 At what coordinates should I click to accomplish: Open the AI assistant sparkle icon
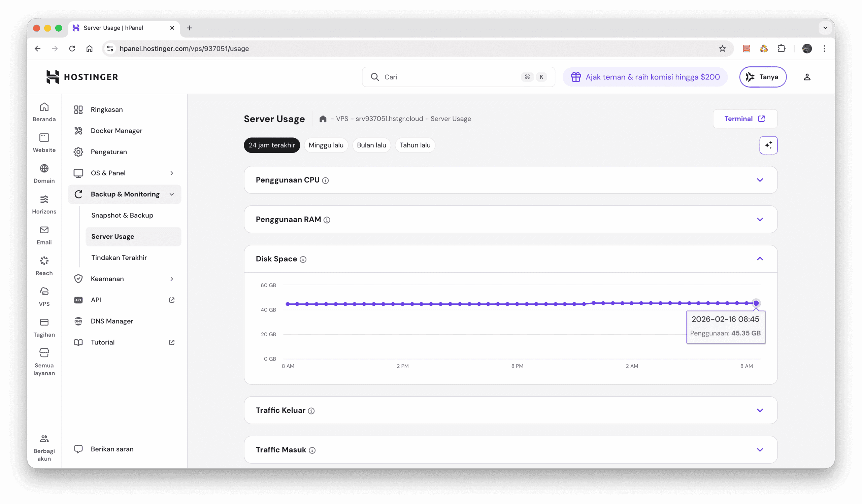point(769,145)
